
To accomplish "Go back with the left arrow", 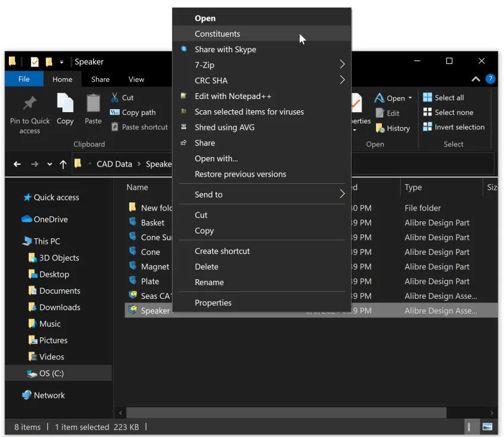I will [x=17, y=164].
